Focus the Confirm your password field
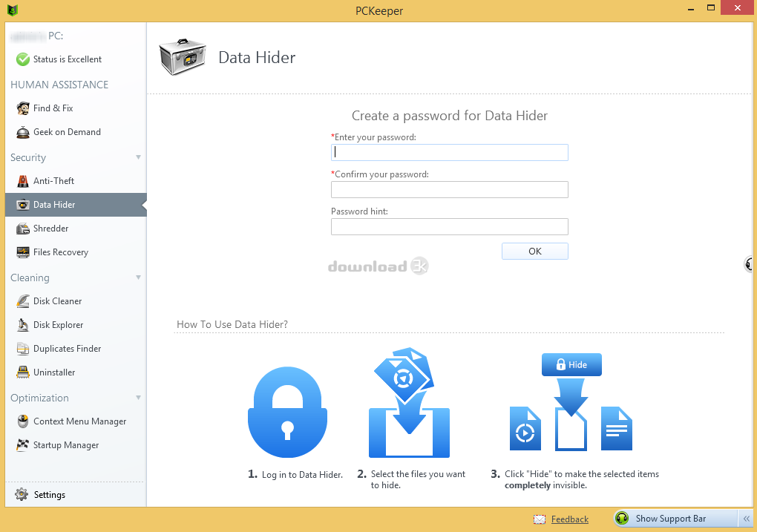This screenshot has height=532, width=757. click(x=450, y=190)
